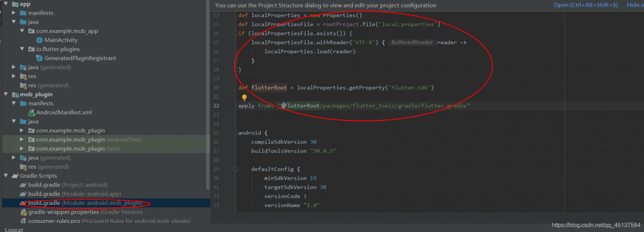Image resolution: width=644 pixels, height=232 pixels.
Task: Click the yellow lightbulb quick-fix icon
Action: coord(245,97)
